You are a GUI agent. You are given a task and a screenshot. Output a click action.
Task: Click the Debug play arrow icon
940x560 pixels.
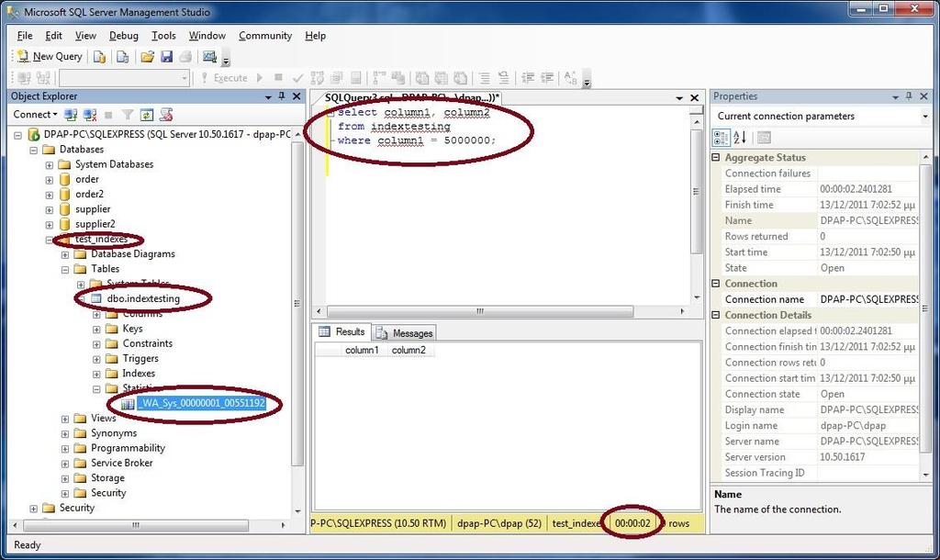(260, 78)
